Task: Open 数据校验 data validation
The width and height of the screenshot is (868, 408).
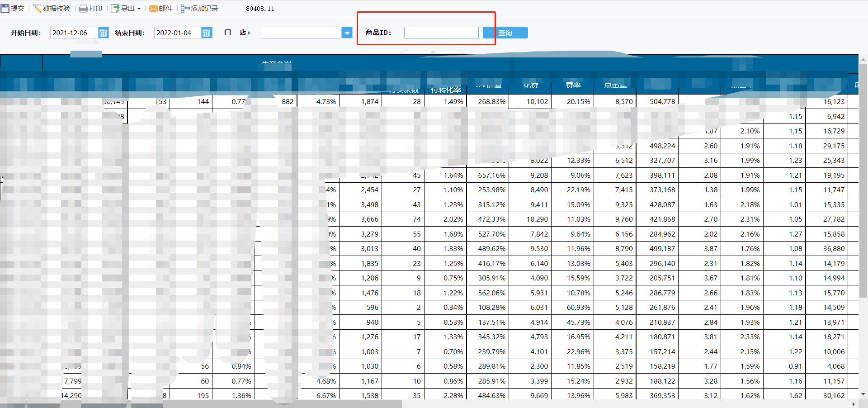Action: [52, 8]
